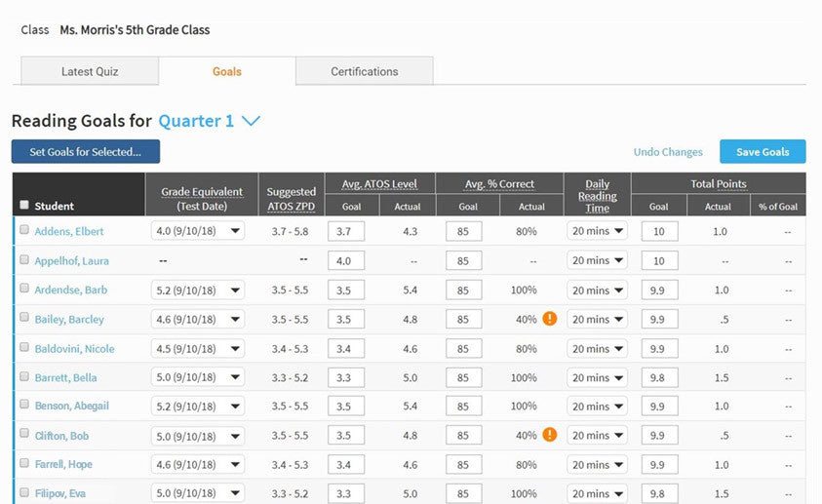Expand the Quarter 1 chevron selector
Screen dimensions: 822x504
tap(251, 121)
